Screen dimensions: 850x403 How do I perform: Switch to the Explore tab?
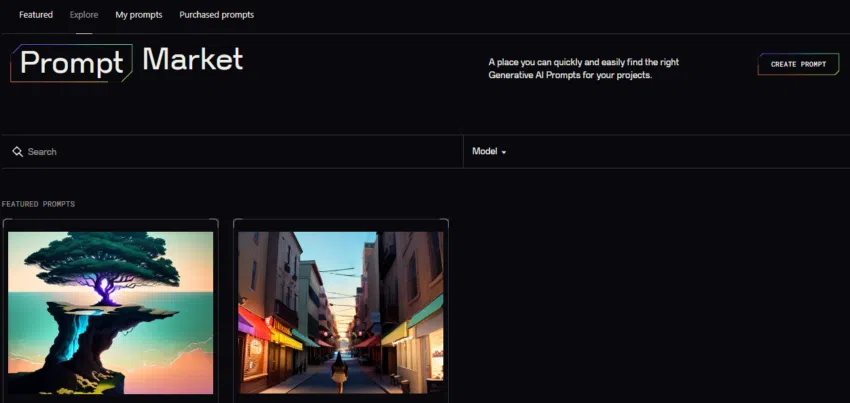point(84,15)
